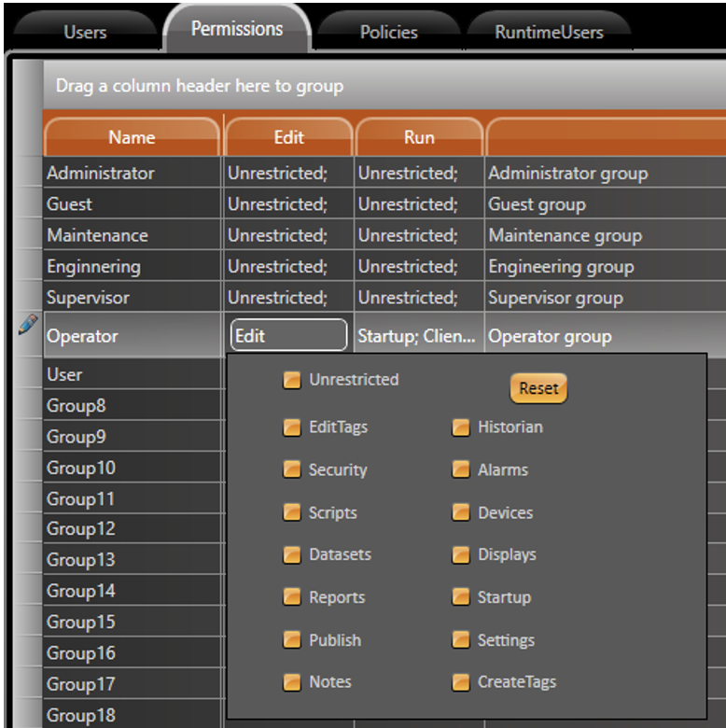Open the Run cell showing Startup; Client
Screen dimensions: 726x728
click(418, 336)
